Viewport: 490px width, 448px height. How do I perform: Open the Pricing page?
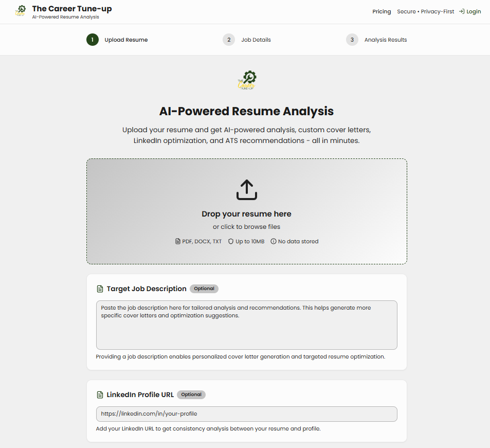[x=382, y=11]
